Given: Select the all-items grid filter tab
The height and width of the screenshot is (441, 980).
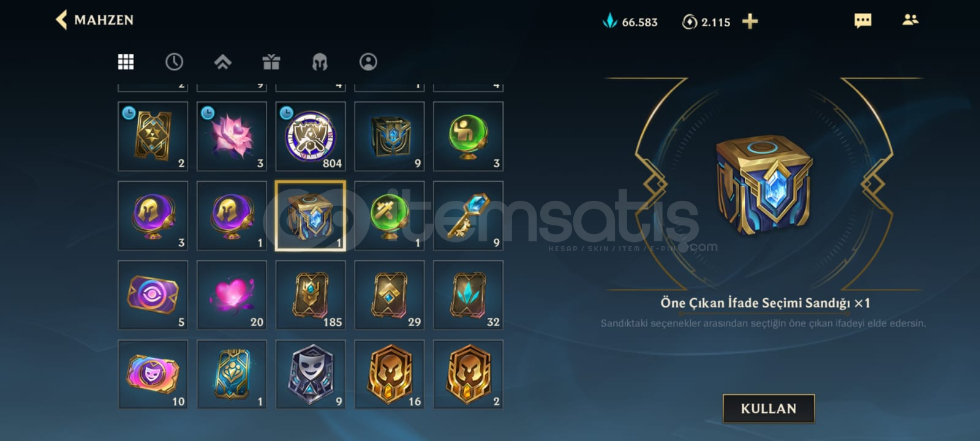Looking at the screenshot, I should pyautogui.click(x=126, y=62).
